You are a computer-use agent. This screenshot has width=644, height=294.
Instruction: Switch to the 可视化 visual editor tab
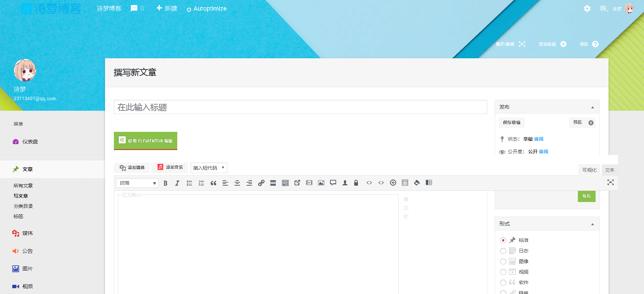pos(589,170)
